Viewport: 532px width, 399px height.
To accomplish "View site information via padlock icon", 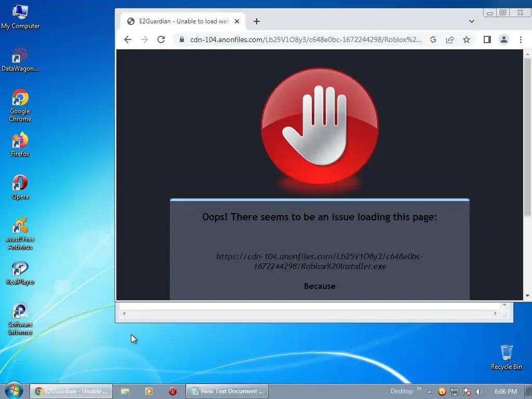I will (x=182, y=39).
